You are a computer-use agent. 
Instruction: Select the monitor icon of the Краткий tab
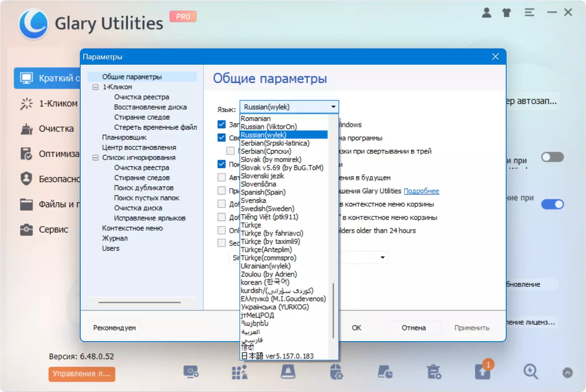tap(26, 78)
